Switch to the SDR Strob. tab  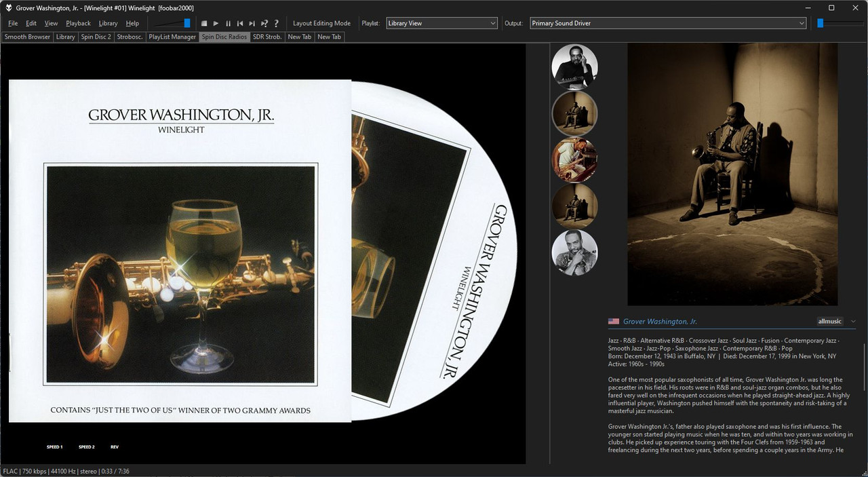(x=267, y=37)
